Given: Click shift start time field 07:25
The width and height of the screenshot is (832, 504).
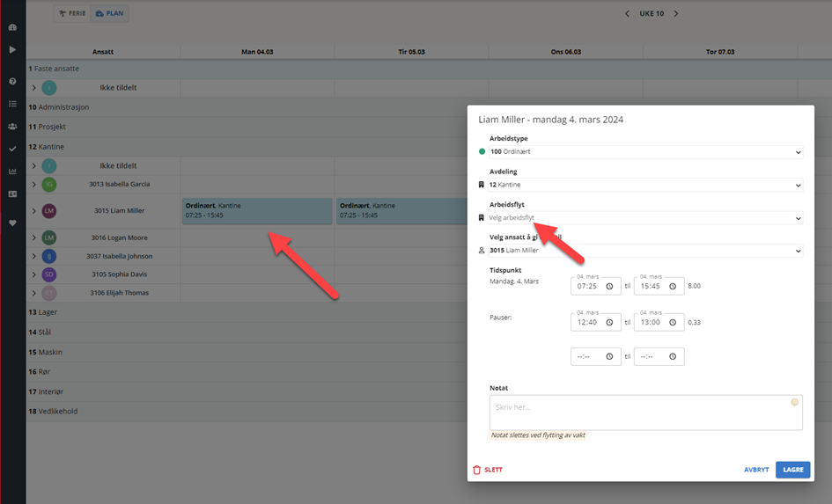Looking at the screenshot, I should click(595, 286).
